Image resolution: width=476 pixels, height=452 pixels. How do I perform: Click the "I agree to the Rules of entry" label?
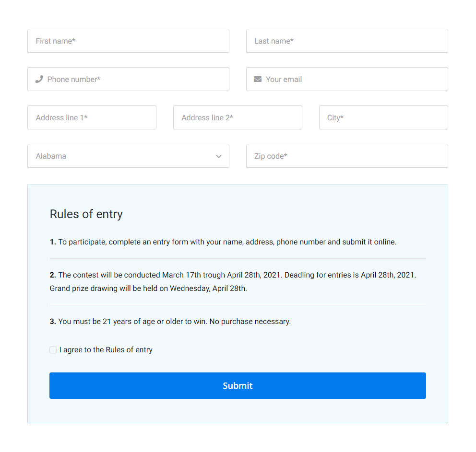click(106, 350)
